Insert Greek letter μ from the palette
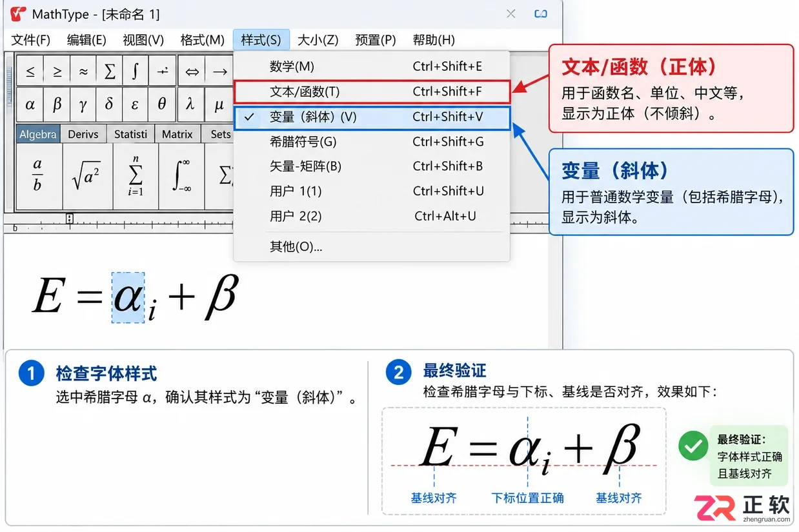 point(219,104)
